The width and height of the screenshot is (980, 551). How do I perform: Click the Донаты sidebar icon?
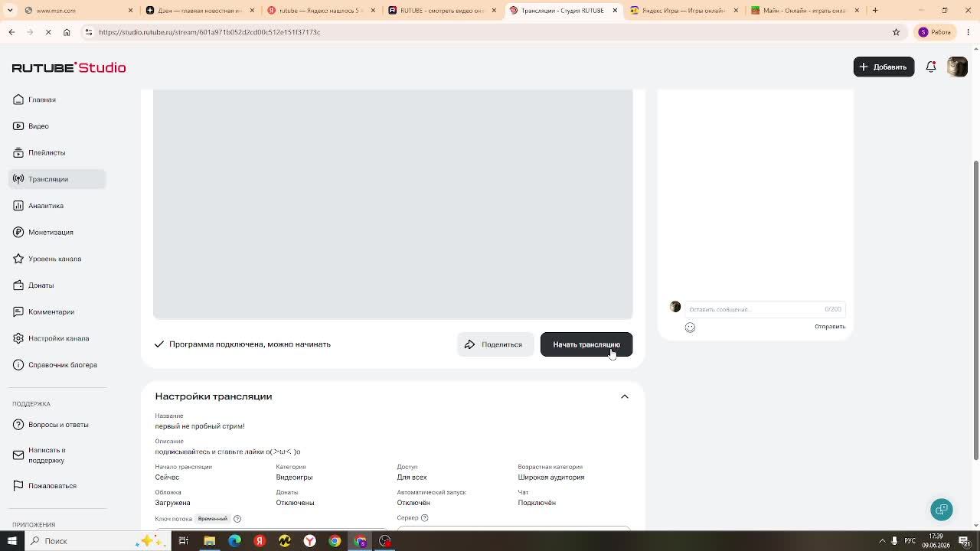18,285
